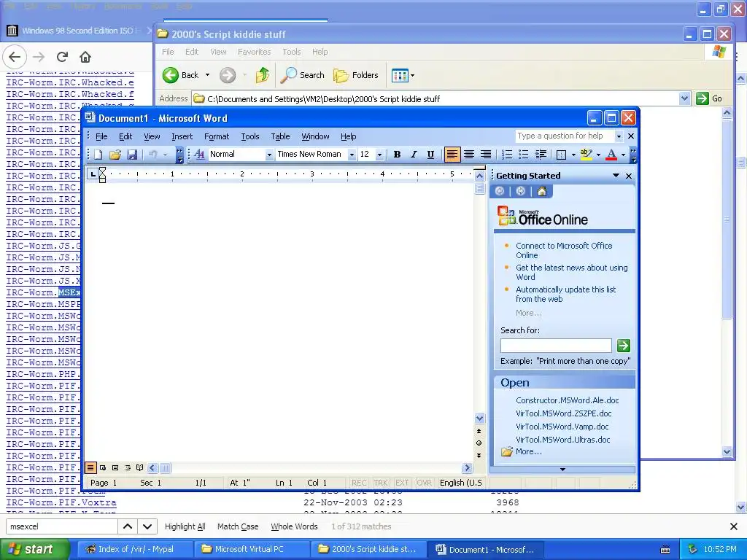Open the Style dropdown showing Normal
The image size is (747, 560).
[x=268, y=155]
